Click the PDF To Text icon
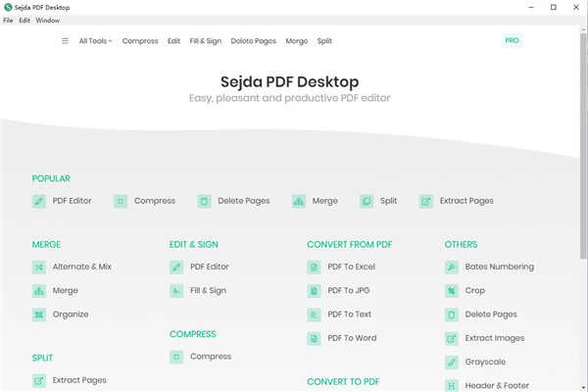 point(314,315)
